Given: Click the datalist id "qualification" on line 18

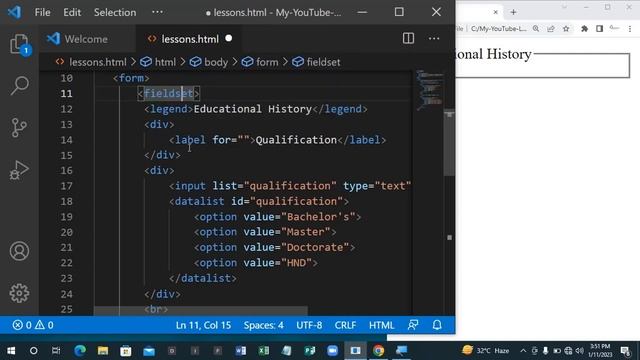Looking at the screenshot, I should click(x=296, y=202).
